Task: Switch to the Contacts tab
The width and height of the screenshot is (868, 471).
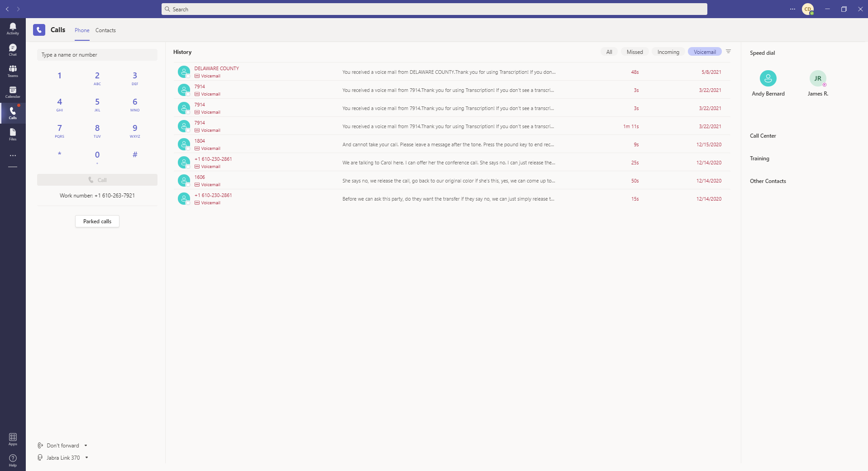Action: pyautogui.click(x=105, y=30)
